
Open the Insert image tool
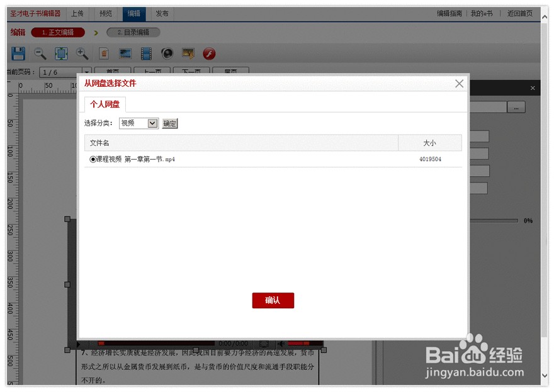[125, 53]
